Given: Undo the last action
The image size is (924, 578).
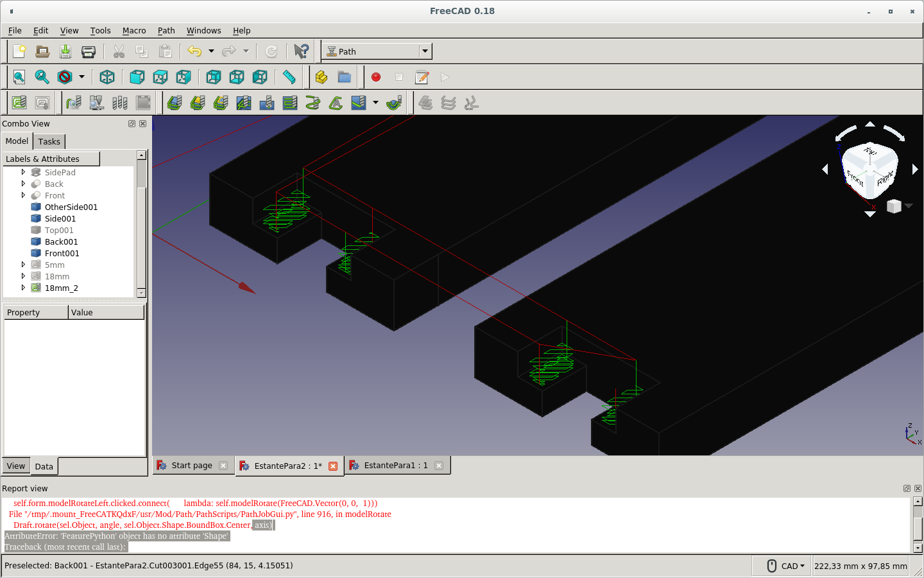Looking at the screenshot, I should point(194,51).
